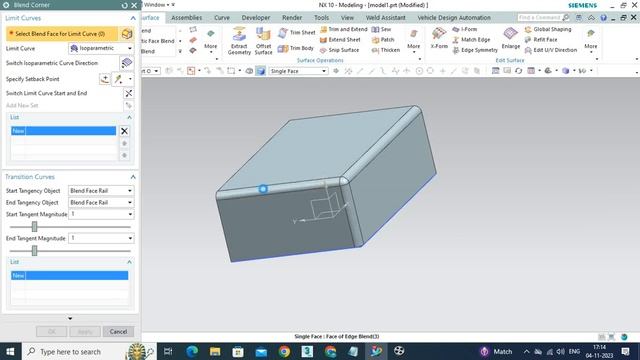
Task: Switch isoparametric curve direction icon
Action: (x=127, y=63)
